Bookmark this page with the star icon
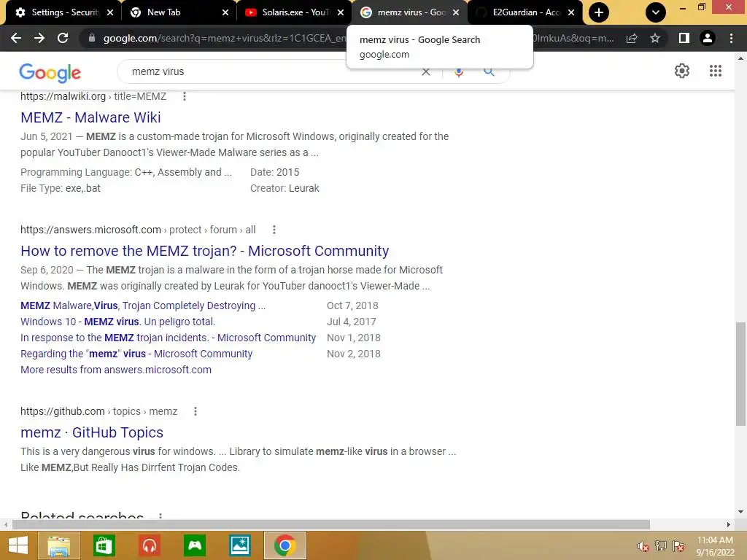This screenshot has height=560, width=747. point(655,38)
